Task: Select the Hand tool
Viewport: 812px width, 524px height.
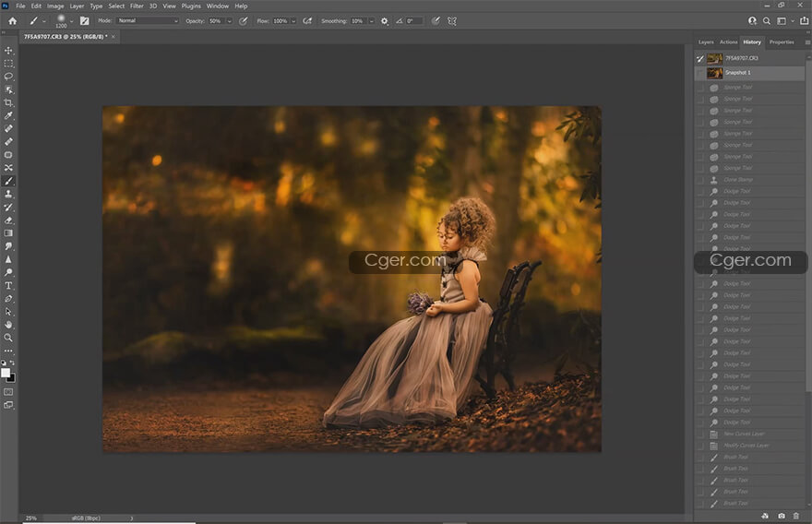Action: coord(8,325)
